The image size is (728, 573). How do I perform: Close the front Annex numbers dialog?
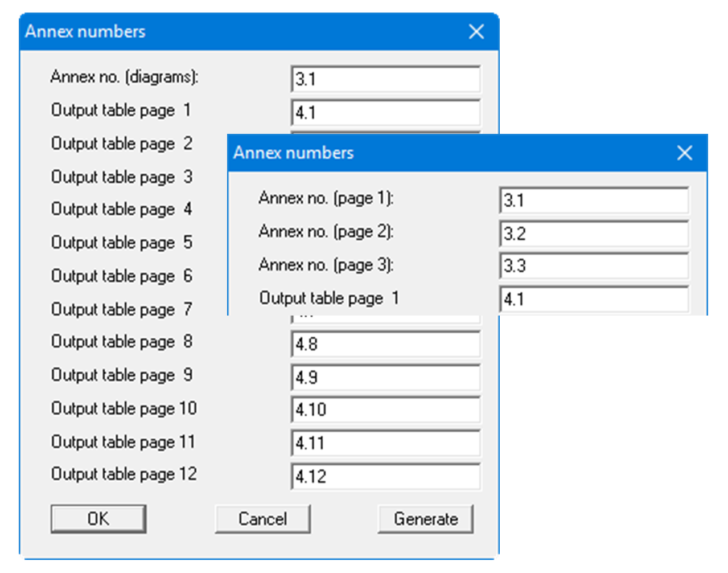coord(684,153)
